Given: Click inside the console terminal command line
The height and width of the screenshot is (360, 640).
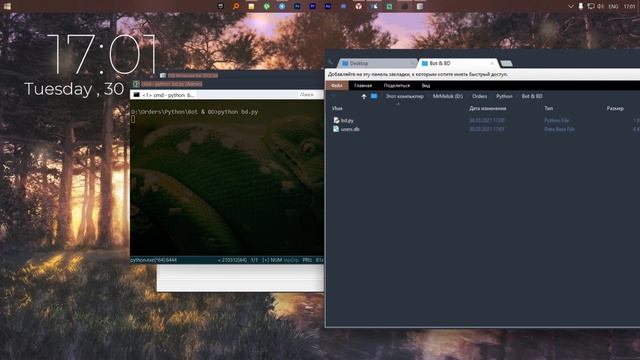Looking at the screenshot, I should point(194,112).
